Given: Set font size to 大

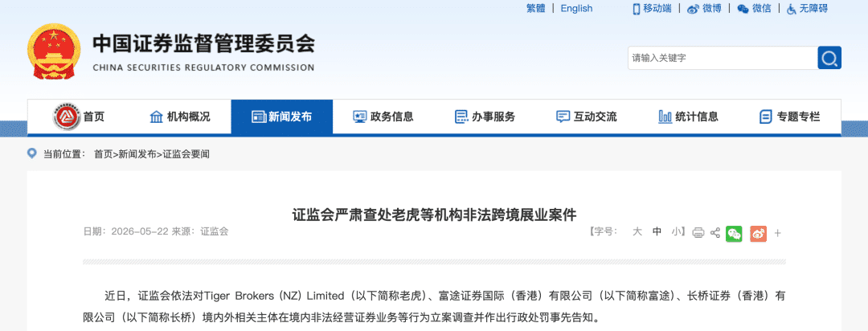Looking at the screenshot, I should [637, 232].
